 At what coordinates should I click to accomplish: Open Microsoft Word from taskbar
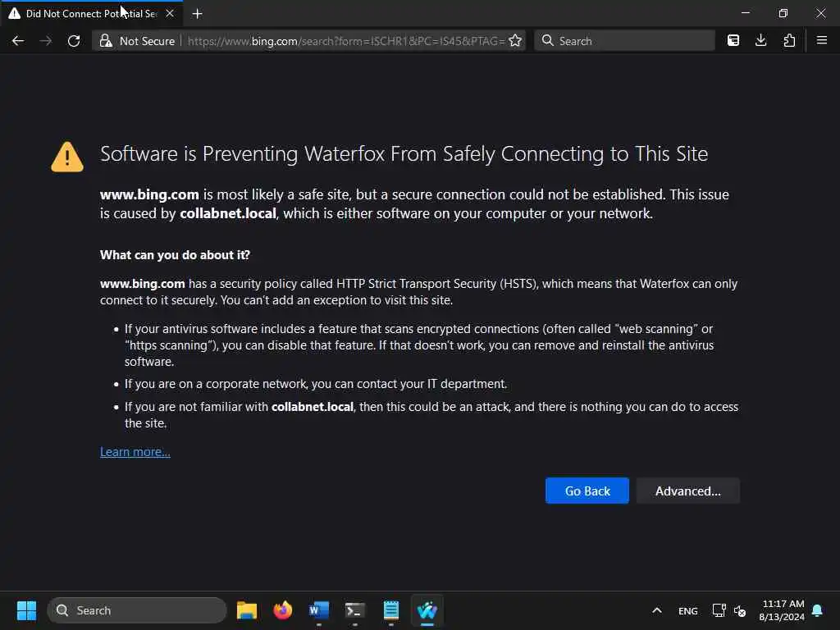[x=319, y=610]
